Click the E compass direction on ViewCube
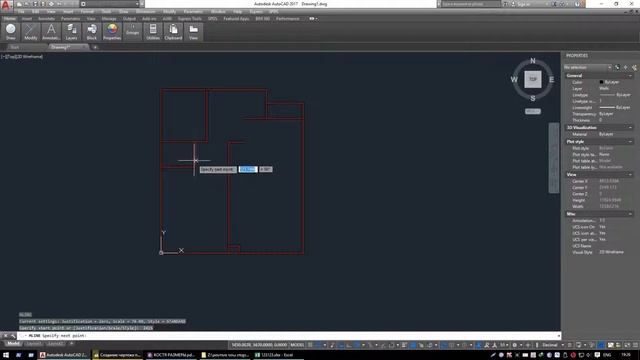This screenshot has height=360, width=640. 551,80
